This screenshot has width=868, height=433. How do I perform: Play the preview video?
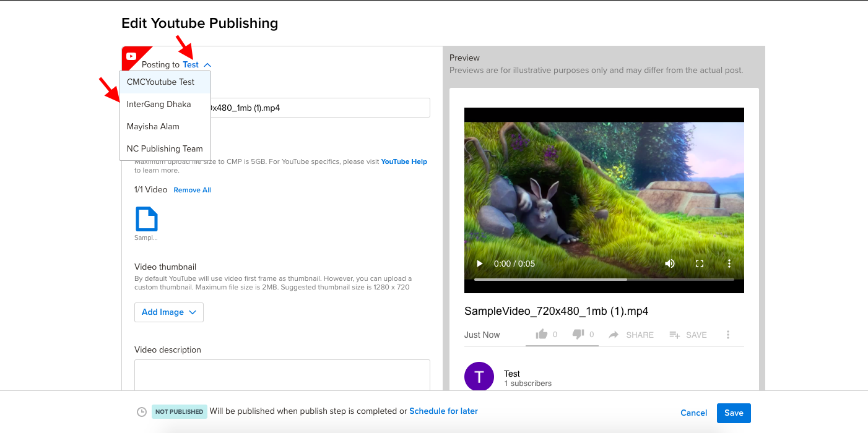click(x=479, y=264)
